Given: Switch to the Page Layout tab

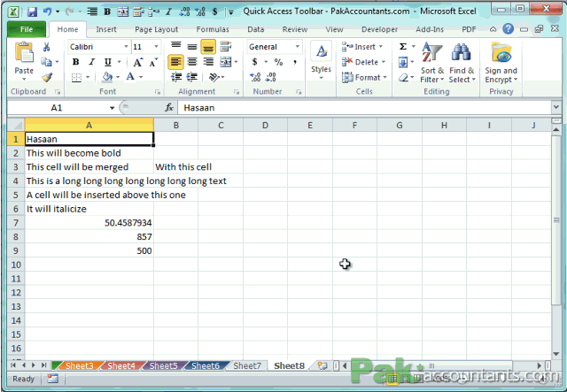Looking at the screenshot, I should (x=156, y=29).
